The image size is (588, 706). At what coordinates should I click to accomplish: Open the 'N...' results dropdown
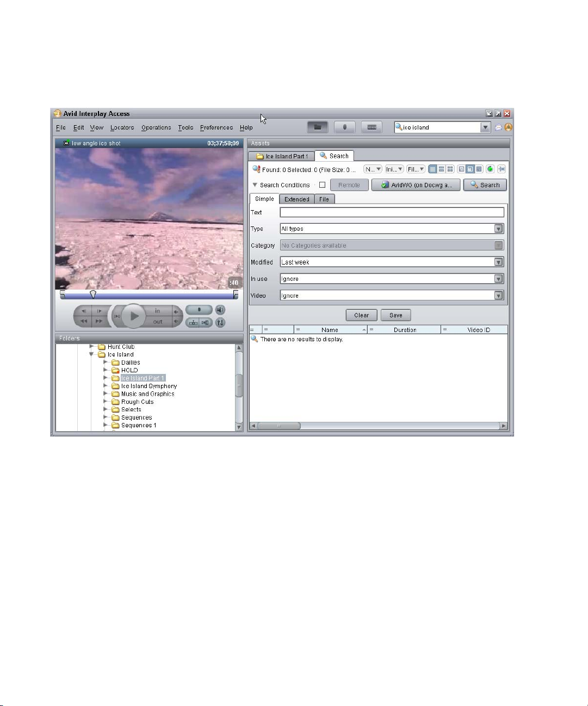pos(373,169)
